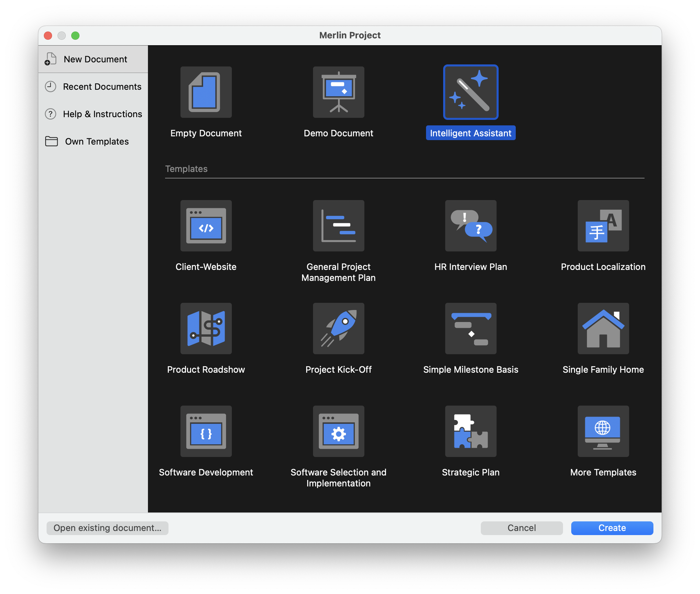
Task: Browse Own Templates in the sidebar
Action: coord(97,141)
